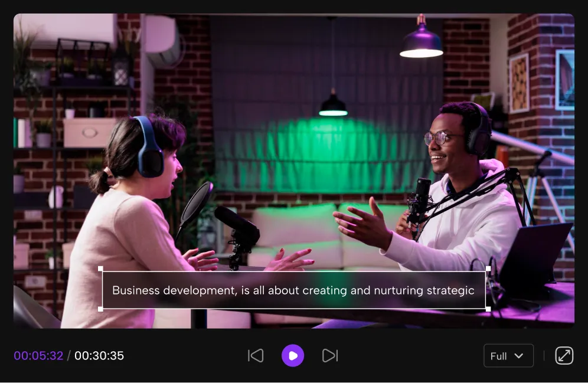The image size is (588, 383).
Task: Click the purple play button
Action: pos(293,355)
